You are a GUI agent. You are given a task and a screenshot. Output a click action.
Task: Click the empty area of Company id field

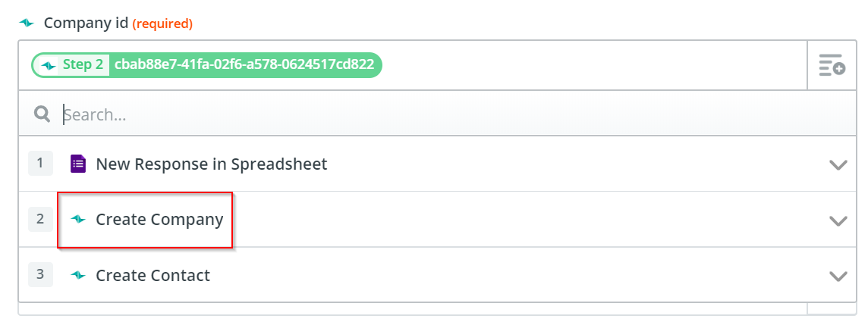tap(593, 65)
